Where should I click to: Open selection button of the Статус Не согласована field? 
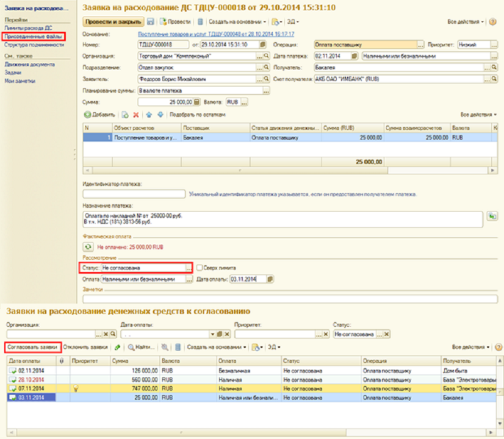189,268
